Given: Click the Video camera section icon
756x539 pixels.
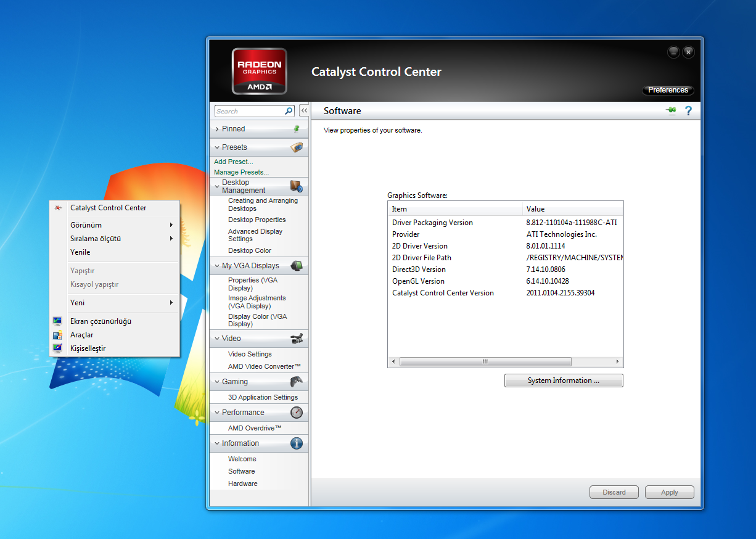Looking at the screenshot, I should [297, 339].
